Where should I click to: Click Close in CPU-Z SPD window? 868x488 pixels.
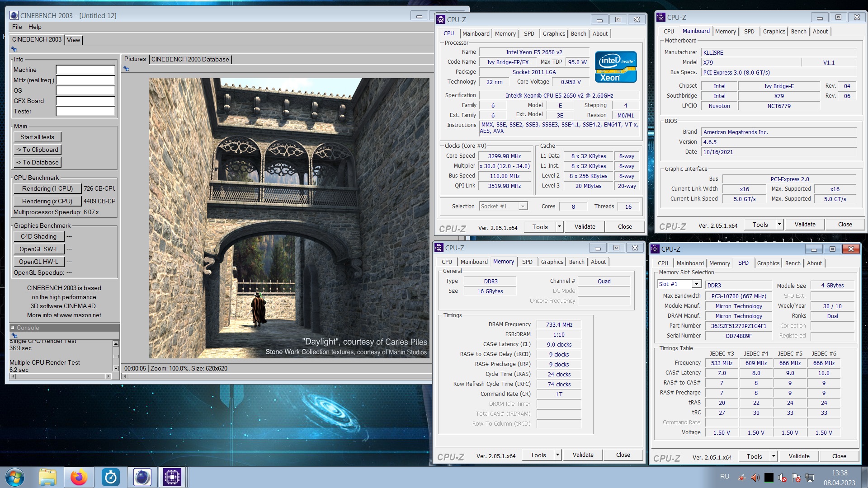(839, 456)
